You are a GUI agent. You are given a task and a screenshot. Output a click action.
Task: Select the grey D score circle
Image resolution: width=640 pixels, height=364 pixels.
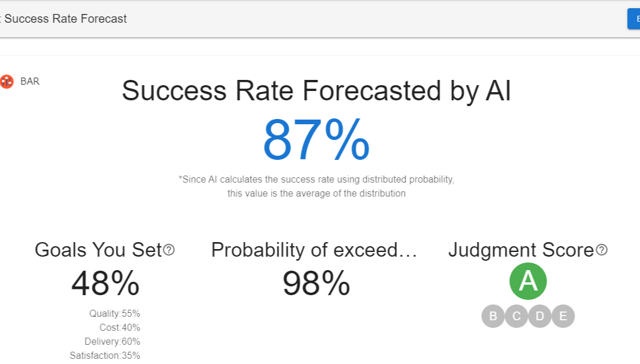(x=540, y=316)
